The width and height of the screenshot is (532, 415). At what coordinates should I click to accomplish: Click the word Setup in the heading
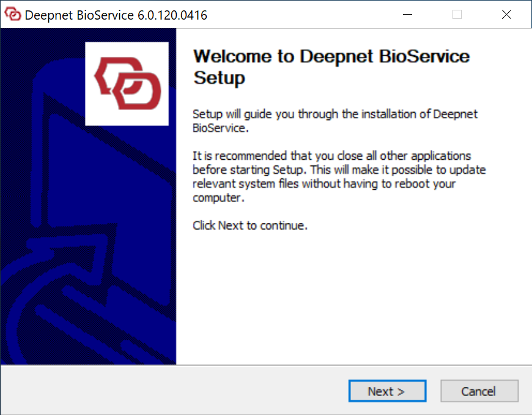tap(219, 78)
